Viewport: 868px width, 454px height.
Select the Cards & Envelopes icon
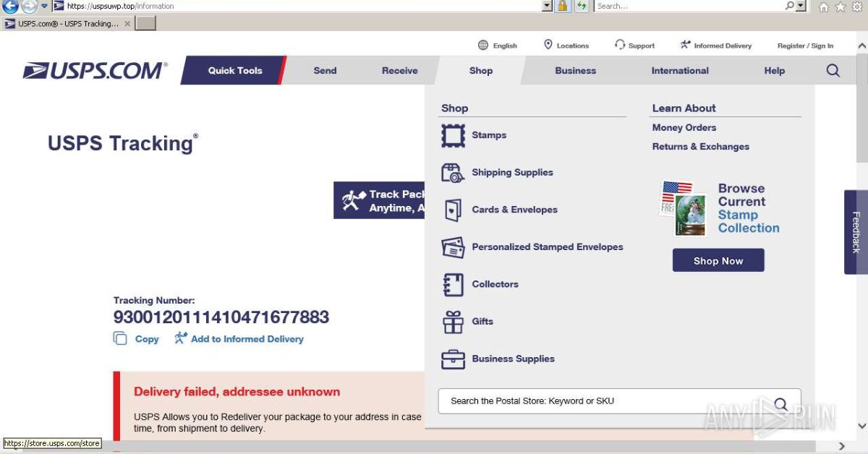point(453,210)
